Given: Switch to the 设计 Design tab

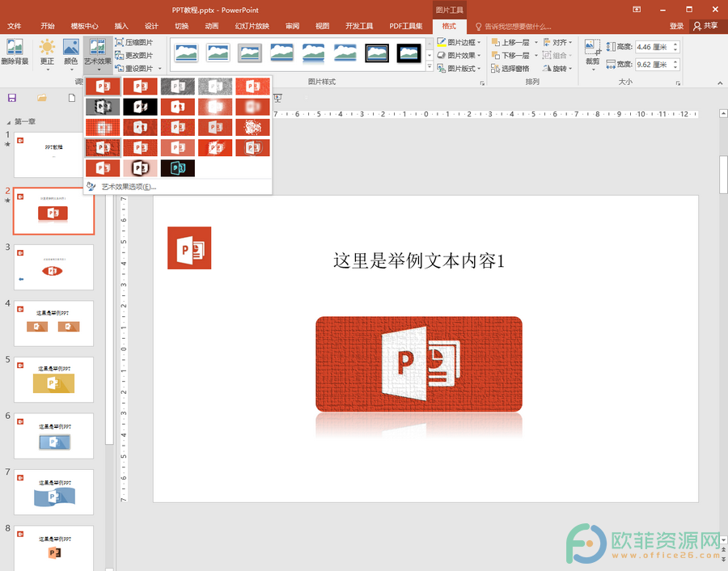Looking at the screenshot, I should coord(151,26).
